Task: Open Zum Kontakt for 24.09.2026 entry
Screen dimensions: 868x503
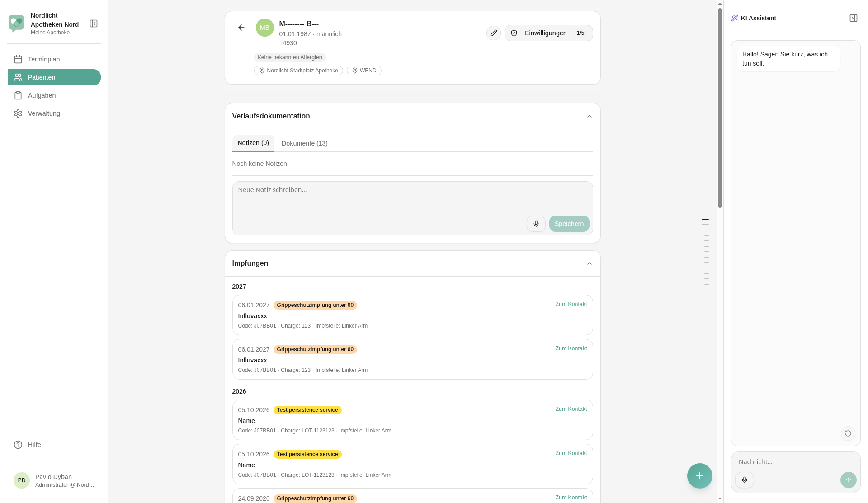Action: pyautogui.click(x=571, y=498)
